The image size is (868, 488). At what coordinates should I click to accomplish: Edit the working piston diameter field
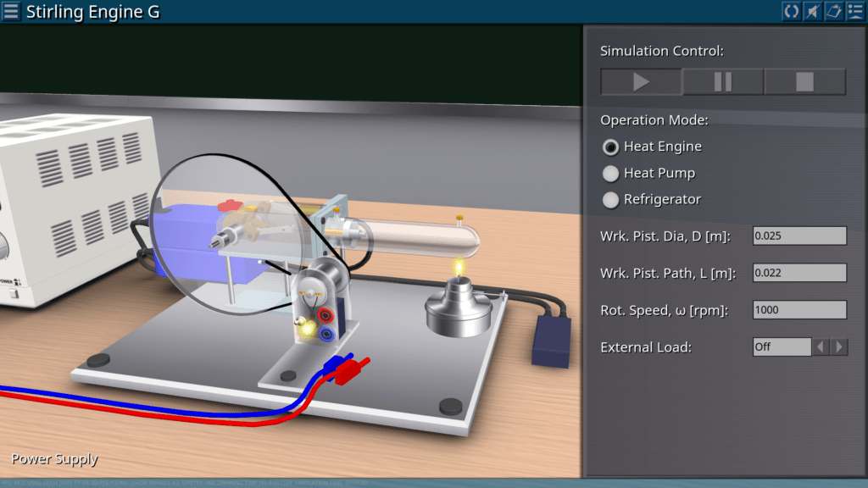(799, 236)
